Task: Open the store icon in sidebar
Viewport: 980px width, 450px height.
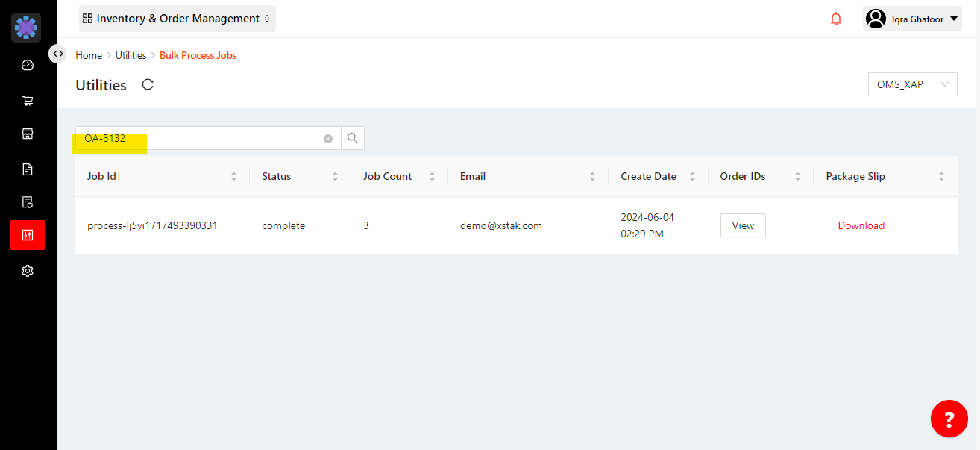Action: pos(28,134)
